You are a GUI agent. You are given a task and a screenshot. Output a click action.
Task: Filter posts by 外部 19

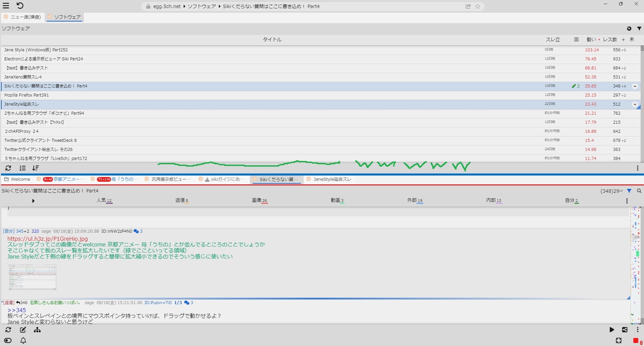click(x=415, y=200)
